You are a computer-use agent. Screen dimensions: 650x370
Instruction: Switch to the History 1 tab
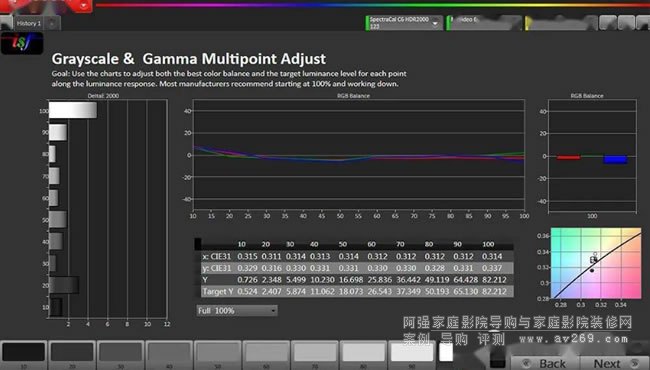[29, 24]
